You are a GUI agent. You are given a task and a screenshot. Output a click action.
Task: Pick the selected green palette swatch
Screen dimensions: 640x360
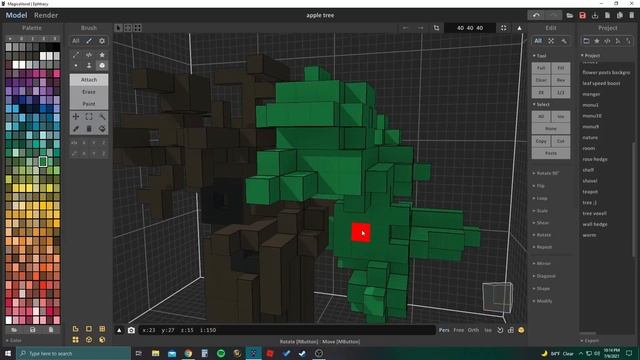[43, 162]
